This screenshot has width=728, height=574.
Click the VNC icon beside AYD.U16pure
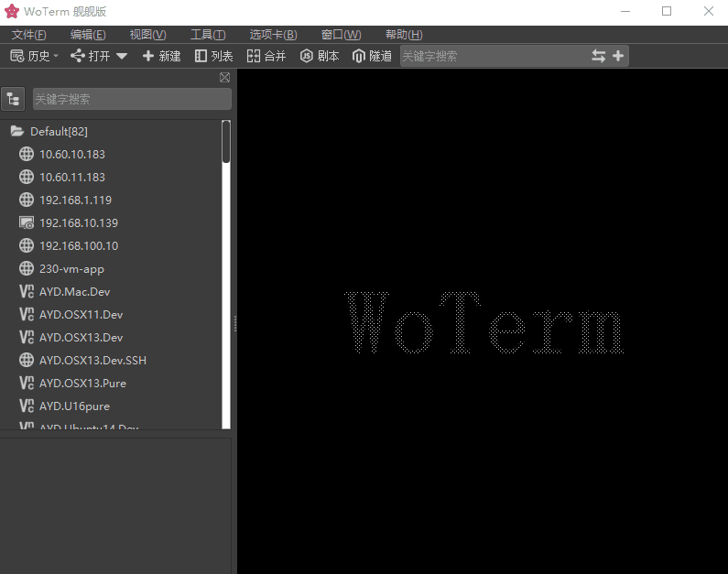[x=27, y=406]
